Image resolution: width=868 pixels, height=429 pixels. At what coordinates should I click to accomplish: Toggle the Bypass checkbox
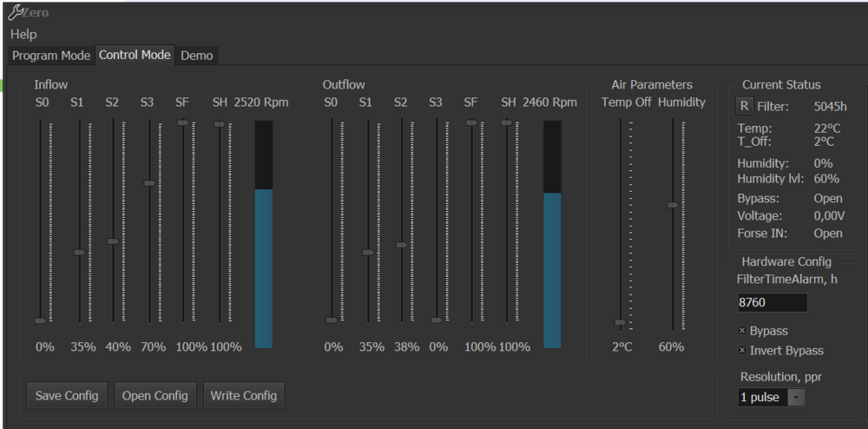(x=742, y=331)
